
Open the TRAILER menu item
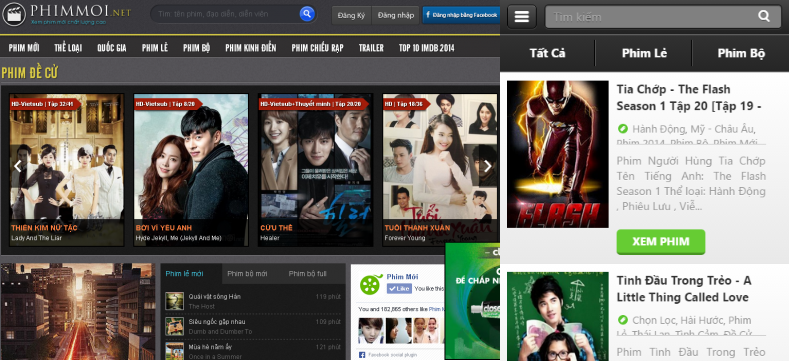click(x=371, y=48)
